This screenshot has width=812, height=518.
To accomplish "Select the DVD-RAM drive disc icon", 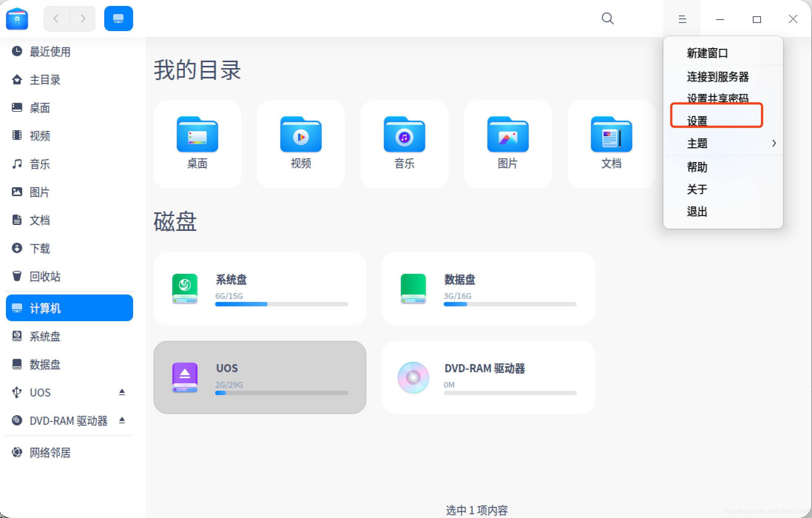I will tap(413, 377).
